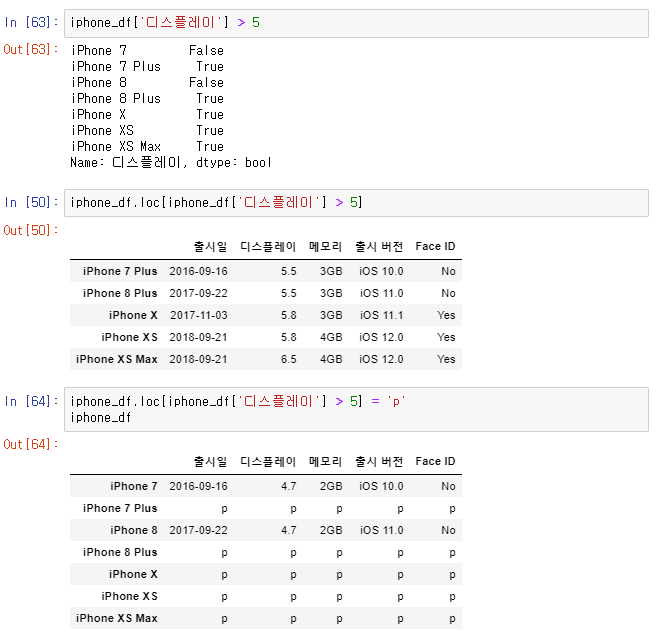Click the In [50] prompt label
Screen dimensions: 660x639
(31, 202)
